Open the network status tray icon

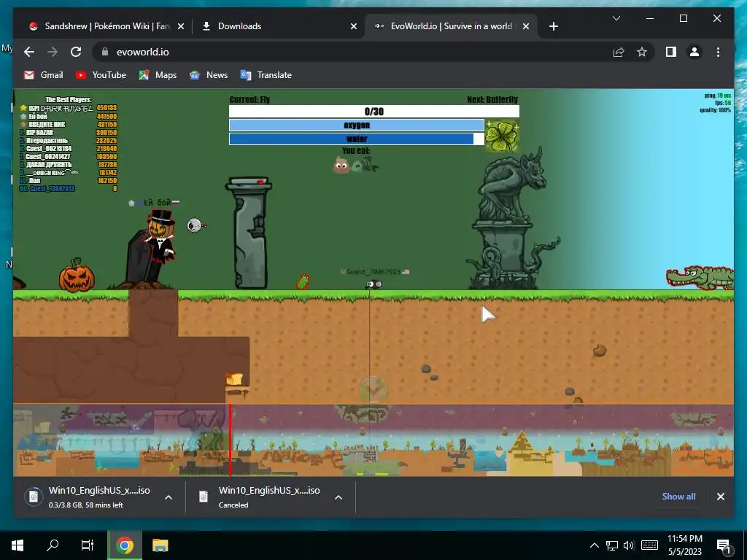[x=612, y=545]
